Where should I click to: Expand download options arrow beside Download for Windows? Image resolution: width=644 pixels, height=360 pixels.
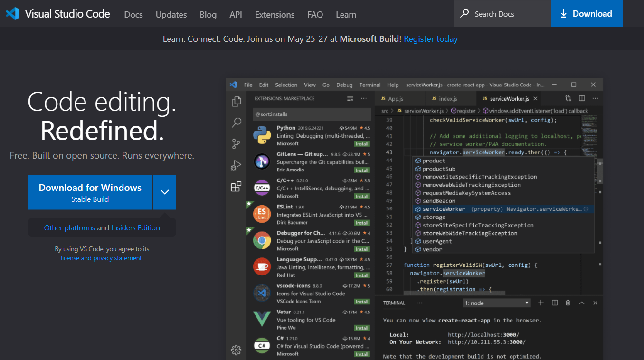165,192
